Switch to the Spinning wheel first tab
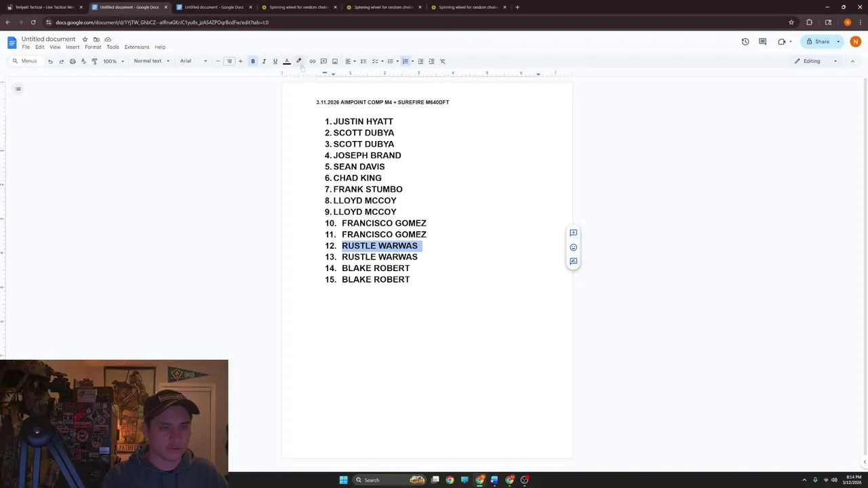 [298, 7]
